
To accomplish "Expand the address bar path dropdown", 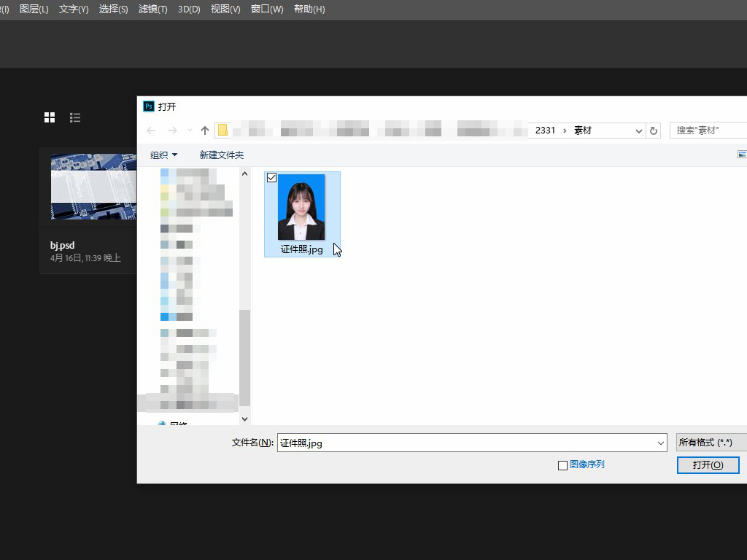I will click(638, 131).
